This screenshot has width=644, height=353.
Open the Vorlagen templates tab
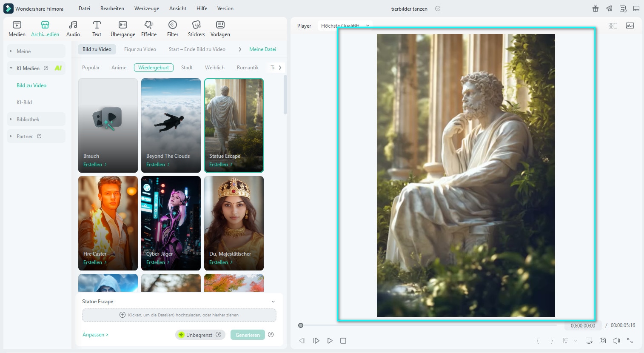[220, 29]
